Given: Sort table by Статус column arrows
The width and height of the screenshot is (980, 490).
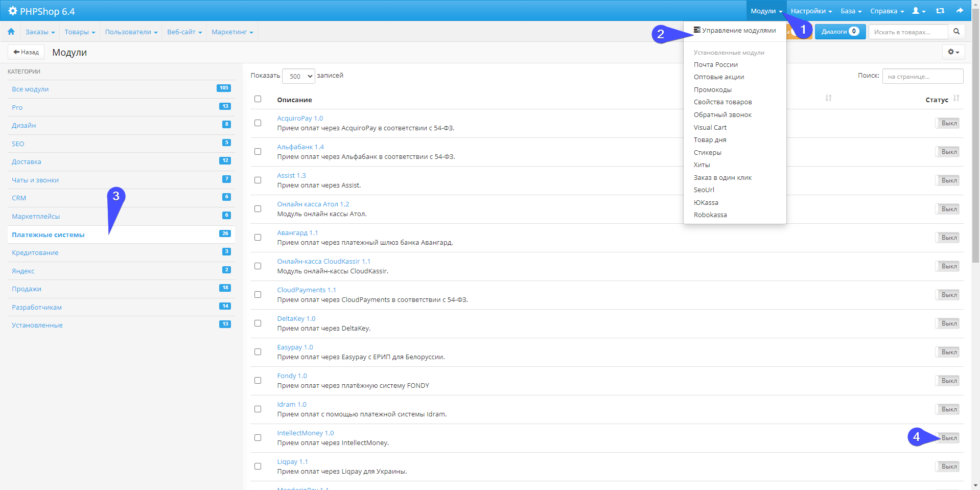Looking at the screenshot, I should click(x=956, y=98).
